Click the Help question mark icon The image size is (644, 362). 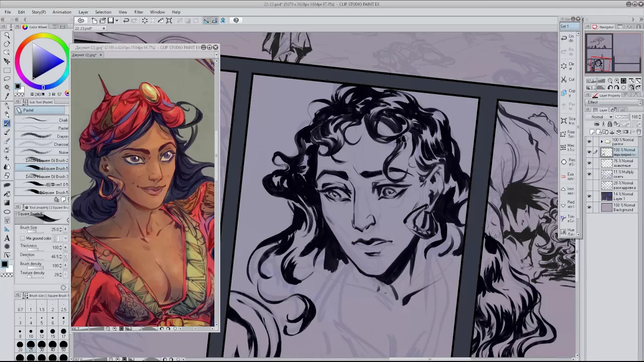(x=236, y=21)
